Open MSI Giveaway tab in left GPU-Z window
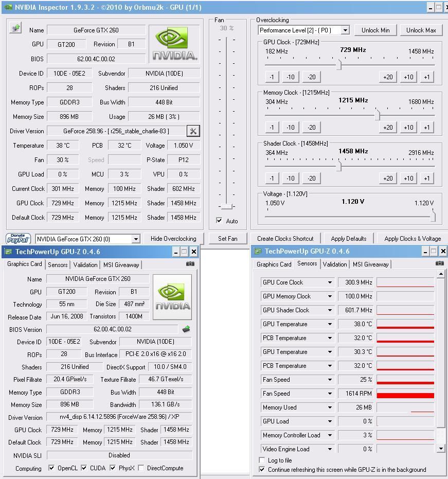The height and width of the screenshot is (479, 448). [x=121, y=264]
